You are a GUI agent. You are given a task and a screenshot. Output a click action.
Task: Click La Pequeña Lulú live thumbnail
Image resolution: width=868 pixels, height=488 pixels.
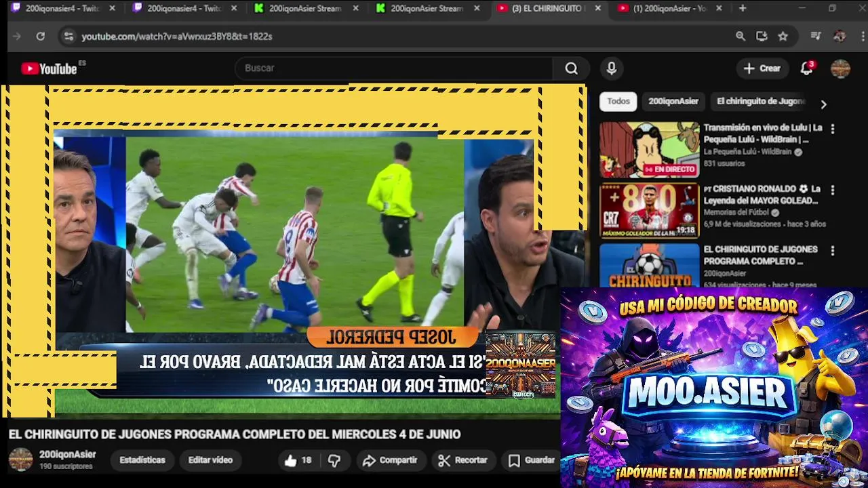(x=649, y=150)
